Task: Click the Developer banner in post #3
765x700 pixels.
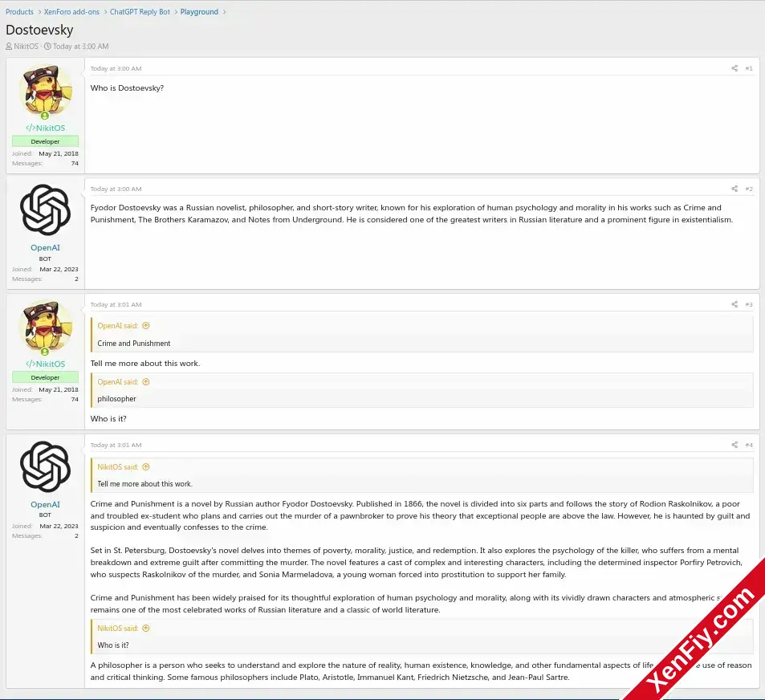Action: pyautogui.click(x=46, y=377)
